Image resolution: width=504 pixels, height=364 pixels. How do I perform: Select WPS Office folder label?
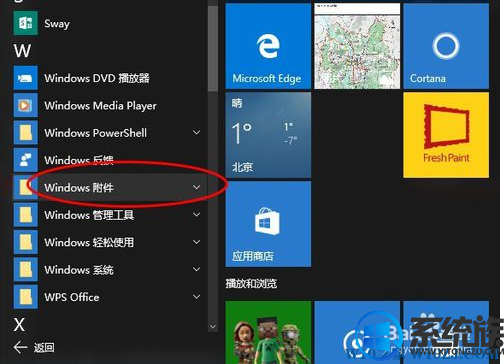(x=72, y=297)
